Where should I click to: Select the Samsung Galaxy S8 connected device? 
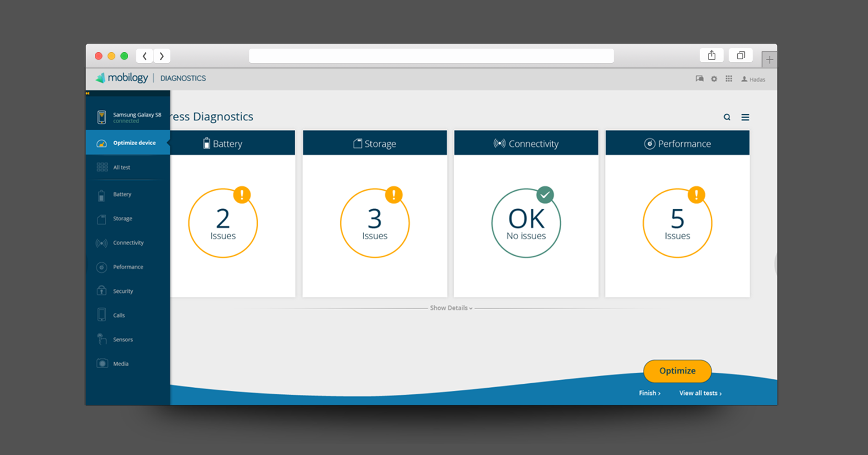128,117
